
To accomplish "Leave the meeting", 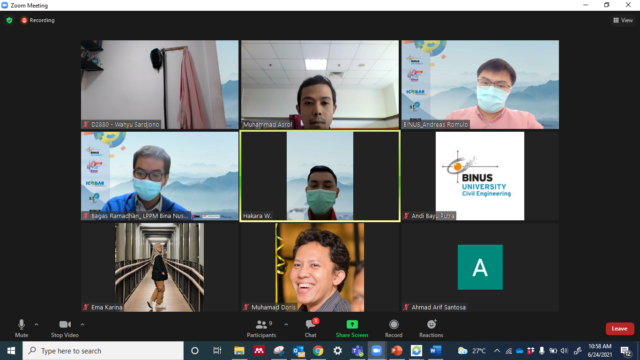I will (x=619, y=329).
